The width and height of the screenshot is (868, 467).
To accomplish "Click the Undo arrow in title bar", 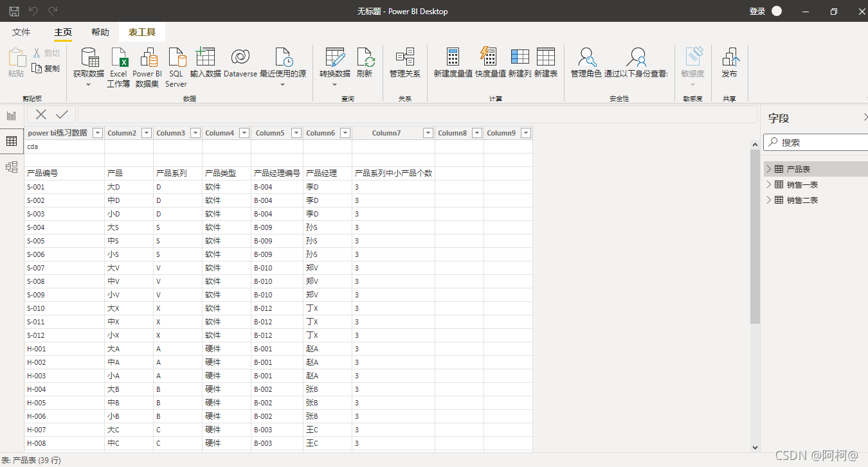I will 33,11.
